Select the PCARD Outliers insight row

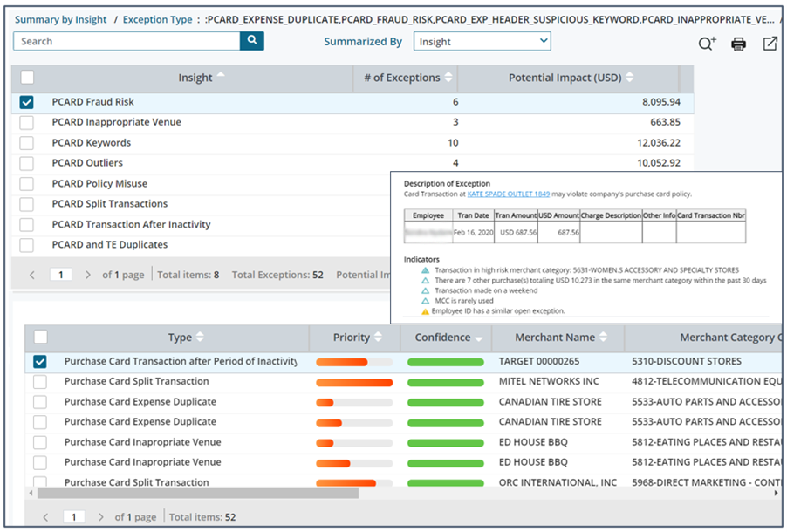(x=352, y=163)
